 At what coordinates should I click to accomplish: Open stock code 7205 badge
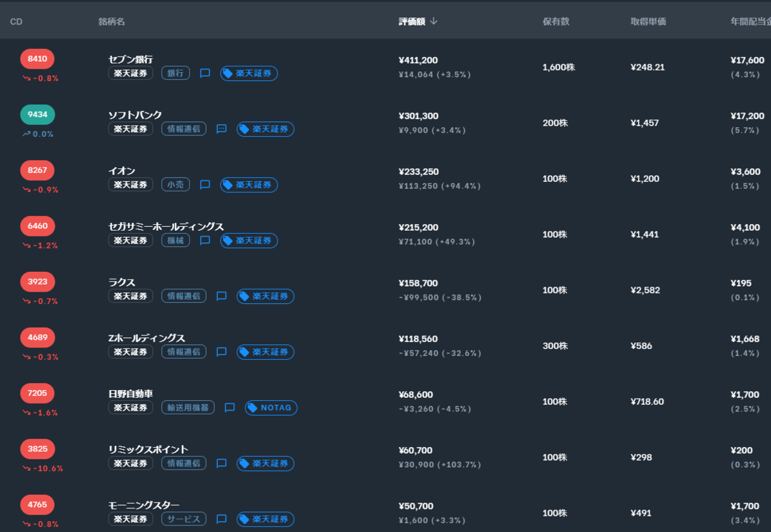coord(37,393)
